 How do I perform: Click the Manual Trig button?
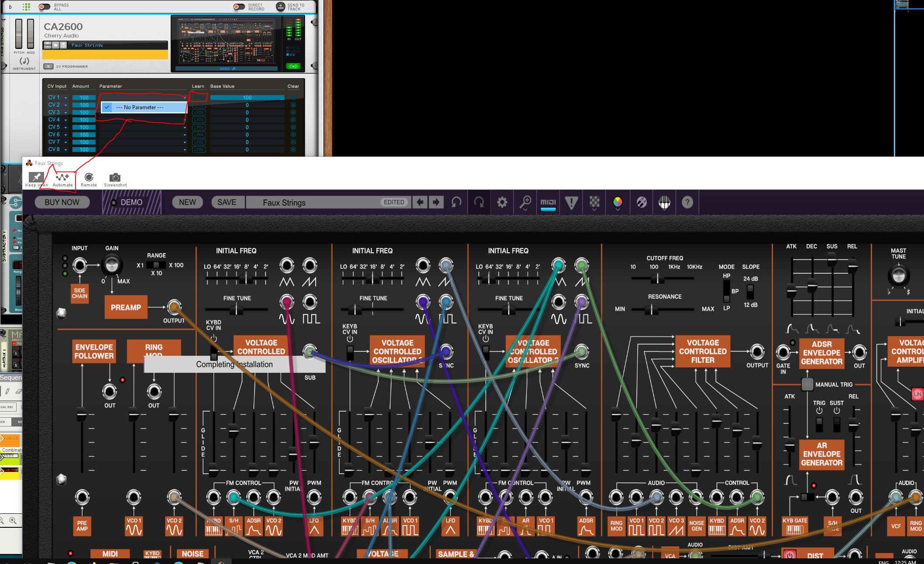click(807, 384)
